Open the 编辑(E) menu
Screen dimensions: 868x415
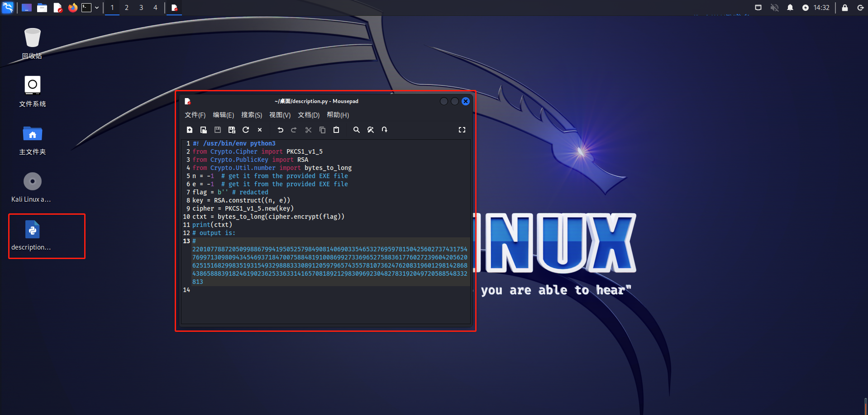(x=224, y=115)
